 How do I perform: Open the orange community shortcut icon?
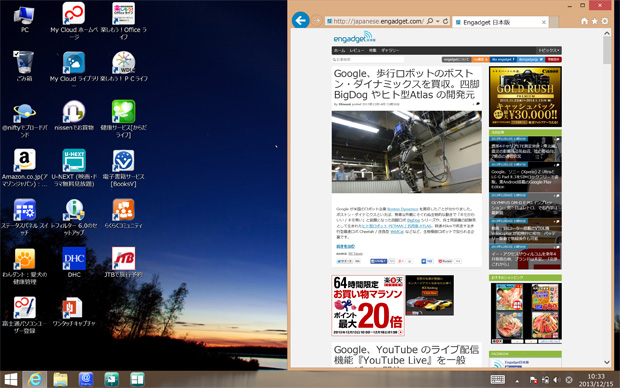pos(123,214)
